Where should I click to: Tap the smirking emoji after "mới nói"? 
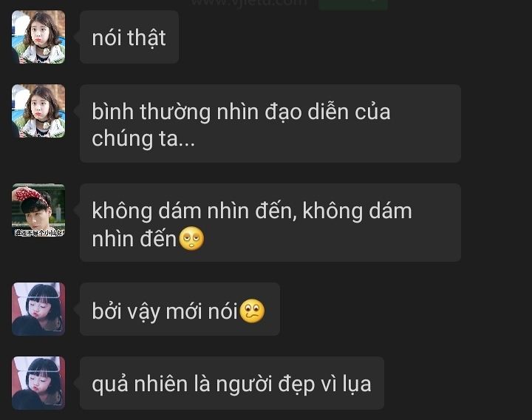pos(252,311)
